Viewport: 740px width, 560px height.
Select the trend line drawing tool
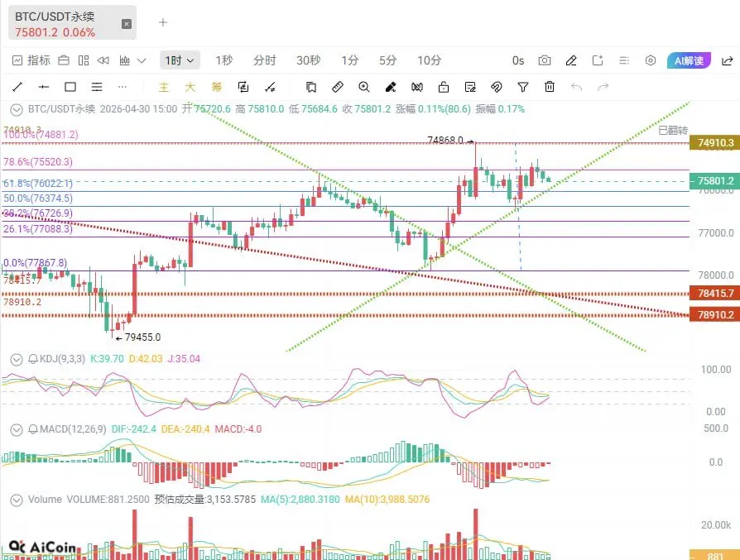click(17, 87)
